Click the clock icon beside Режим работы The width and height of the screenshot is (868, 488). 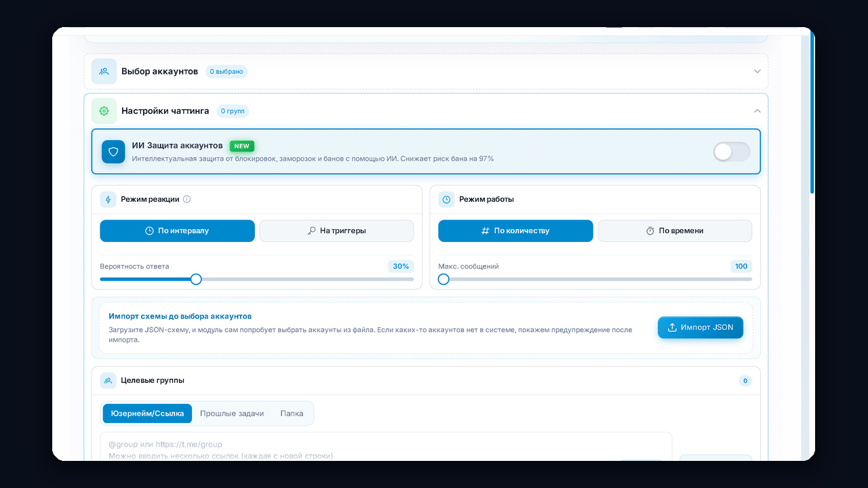click(446, 199)
